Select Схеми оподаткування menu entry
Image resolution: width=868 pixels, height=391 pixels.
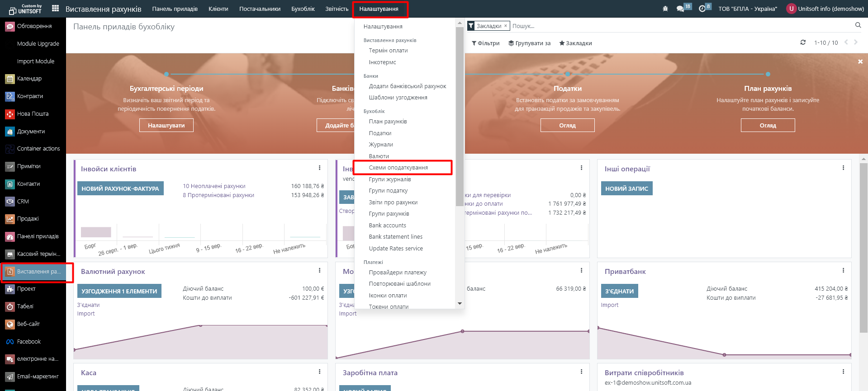pos(398,168)
